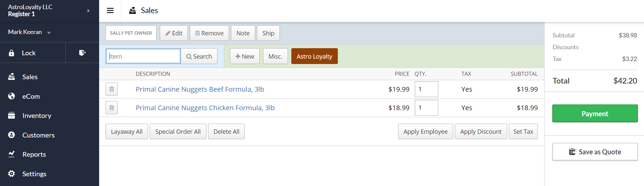Click the hamburger menu icon
Screen dimensions: 644x186
click(110, 10)
